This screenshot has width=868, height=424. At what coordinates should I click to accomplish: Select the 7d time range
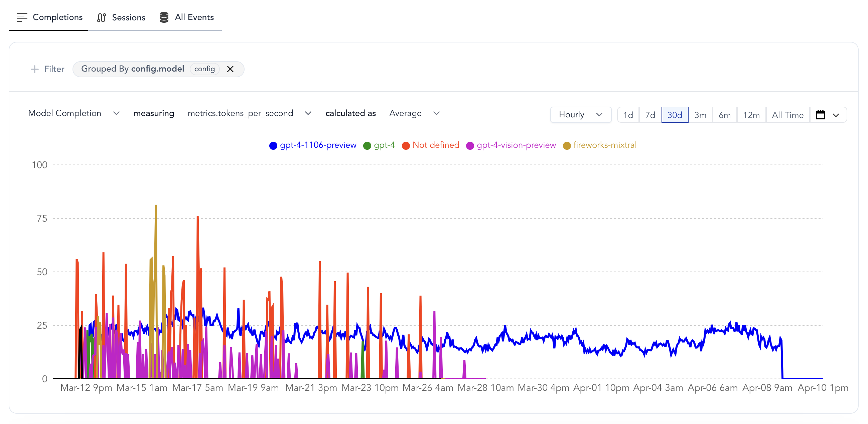(649, 115)
